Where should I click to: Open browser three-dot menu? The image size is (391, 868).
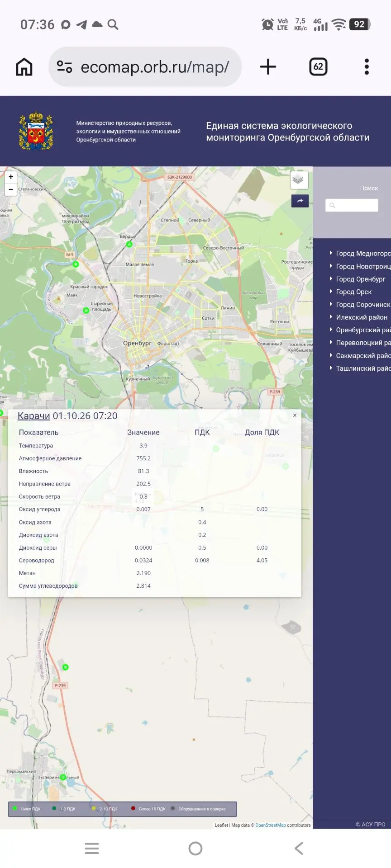[367, 67]
